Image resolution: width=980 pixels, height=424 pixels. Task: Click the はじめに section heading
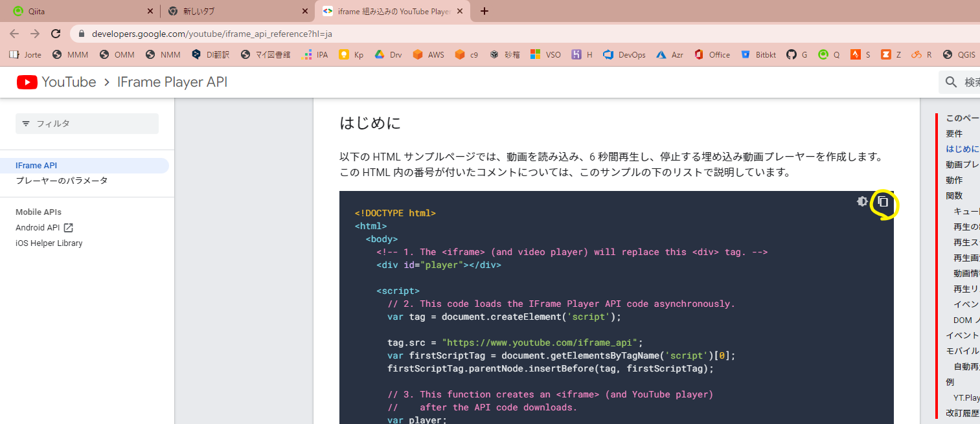(370, 123)
